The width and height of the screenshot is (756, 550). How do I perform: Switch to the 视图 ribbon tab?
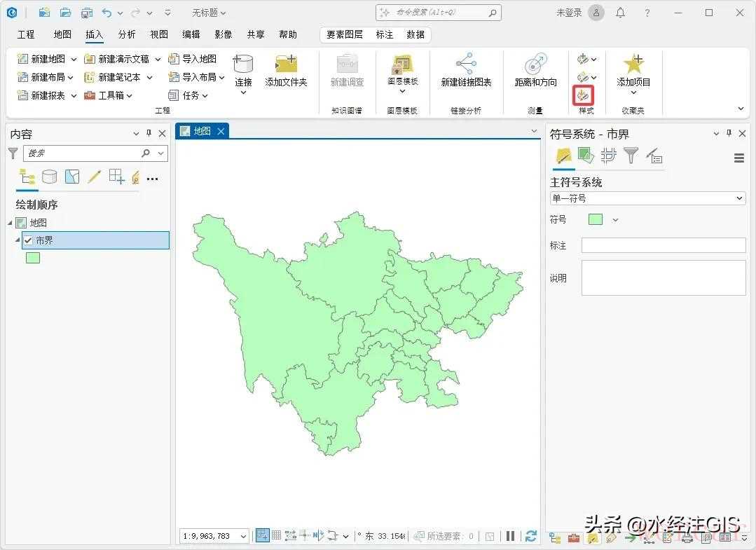[159, 34]
